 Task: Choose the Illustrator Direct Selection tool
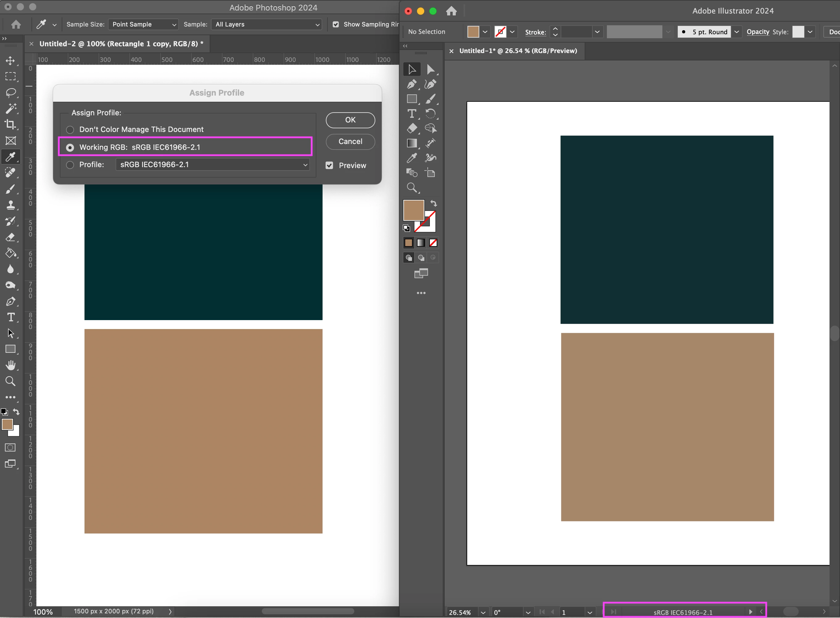(x=430, y=70)
